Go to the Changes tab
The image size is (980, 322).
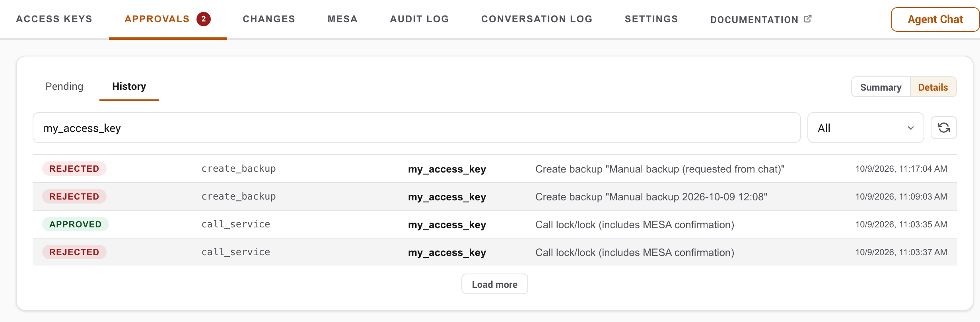269,19
